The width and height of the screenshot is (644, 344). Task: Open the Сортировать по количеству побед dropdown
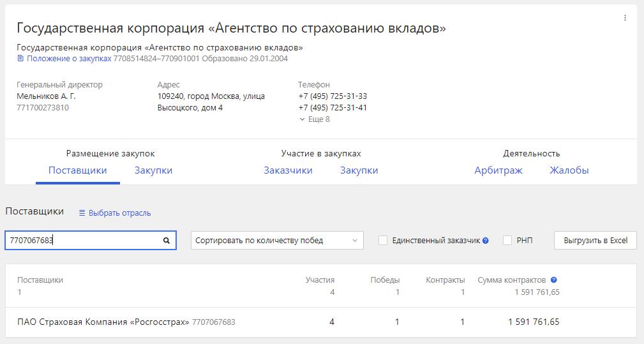pyautogui.click(x=277, y=241)
